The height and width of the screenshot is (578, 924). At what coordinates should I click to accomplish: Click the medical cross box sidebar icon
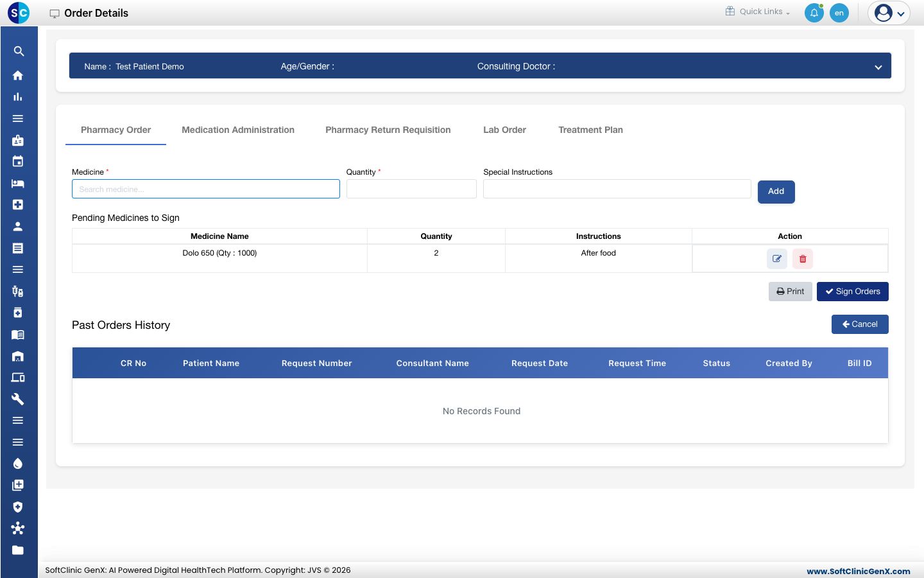18,205
